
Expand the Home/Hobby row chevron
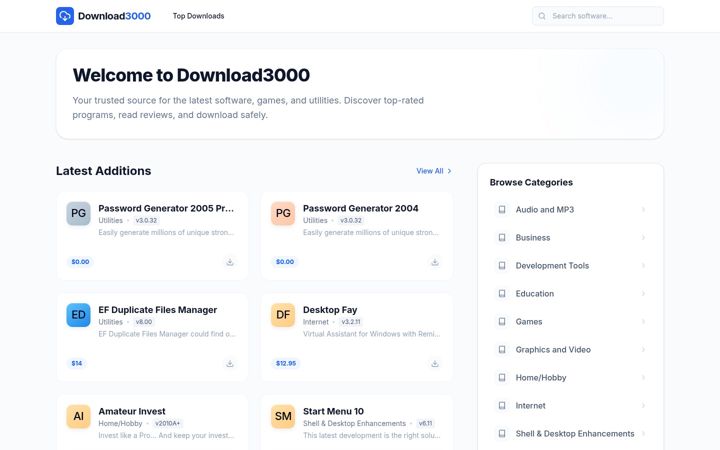click(643, 378)
